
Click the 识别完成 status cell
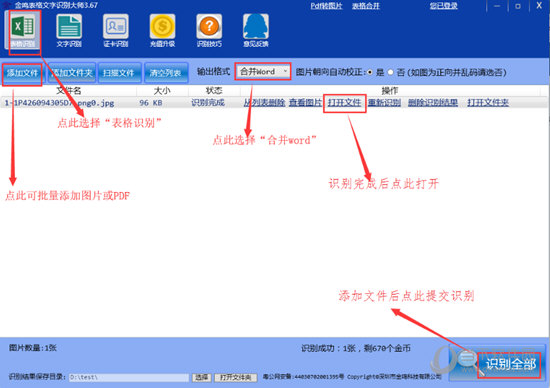208,102
